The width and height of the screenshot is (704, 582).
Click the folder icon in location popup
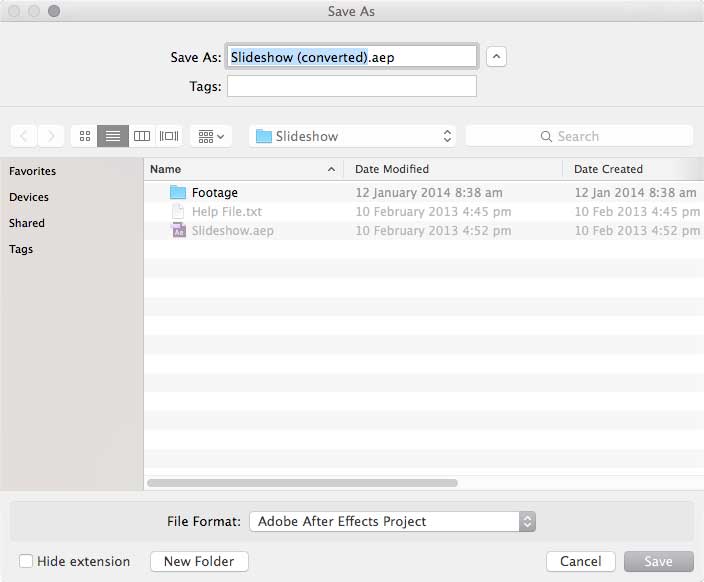(264, 136)
